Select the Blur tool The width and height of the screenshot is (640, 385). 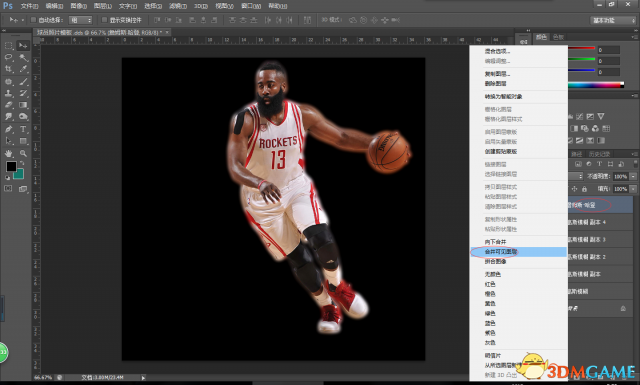click(x=9, y=117)
